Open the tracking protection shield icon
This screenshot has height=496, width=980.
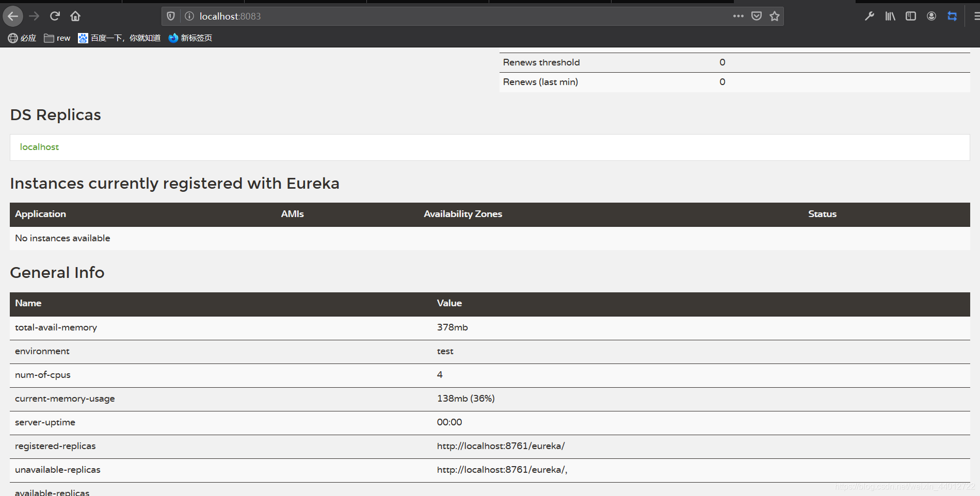click(x=171, y=16)
